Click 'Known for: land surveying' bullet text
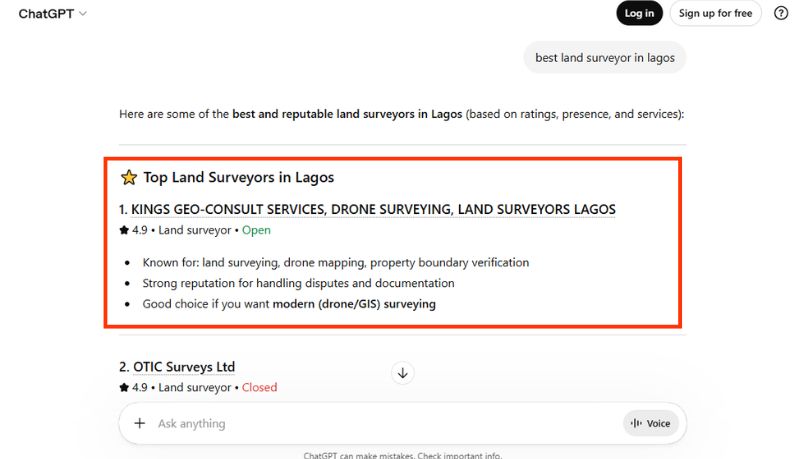799x459 pixels. [x=336, y=262]
